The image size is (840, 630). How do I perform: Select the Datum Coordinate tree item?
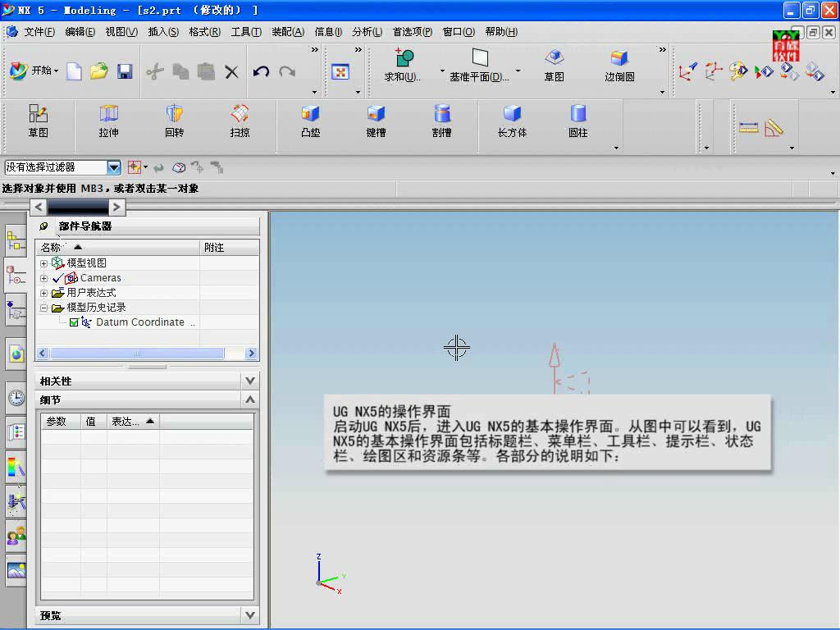[140, 322]
